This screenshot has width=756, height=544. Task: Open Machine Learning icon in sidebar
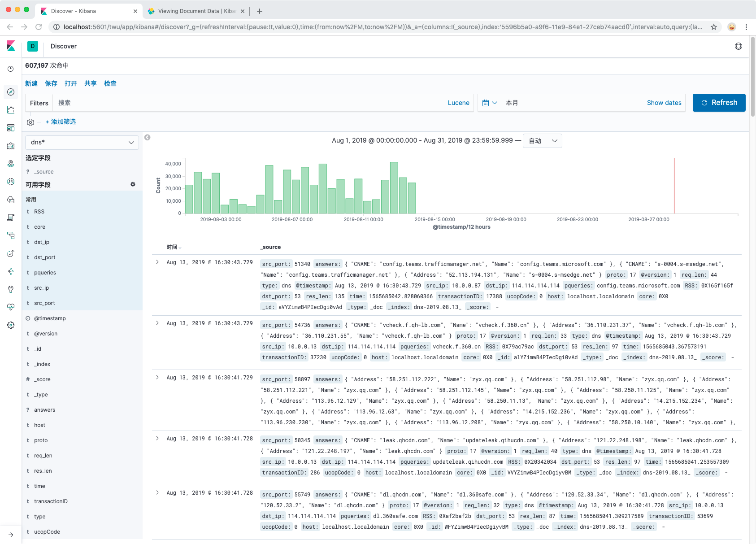click(11, 182)
